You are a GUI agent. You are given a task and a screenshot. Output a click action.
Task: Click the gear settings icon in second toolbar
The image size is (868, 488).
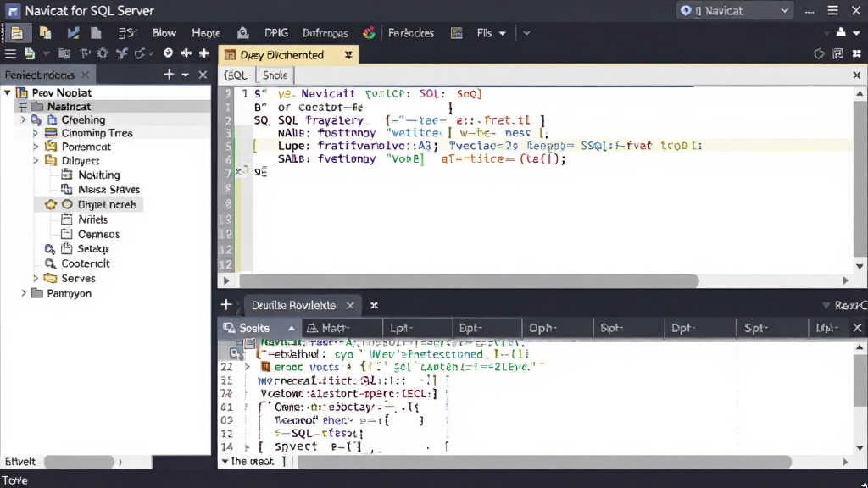pos(103,53)
